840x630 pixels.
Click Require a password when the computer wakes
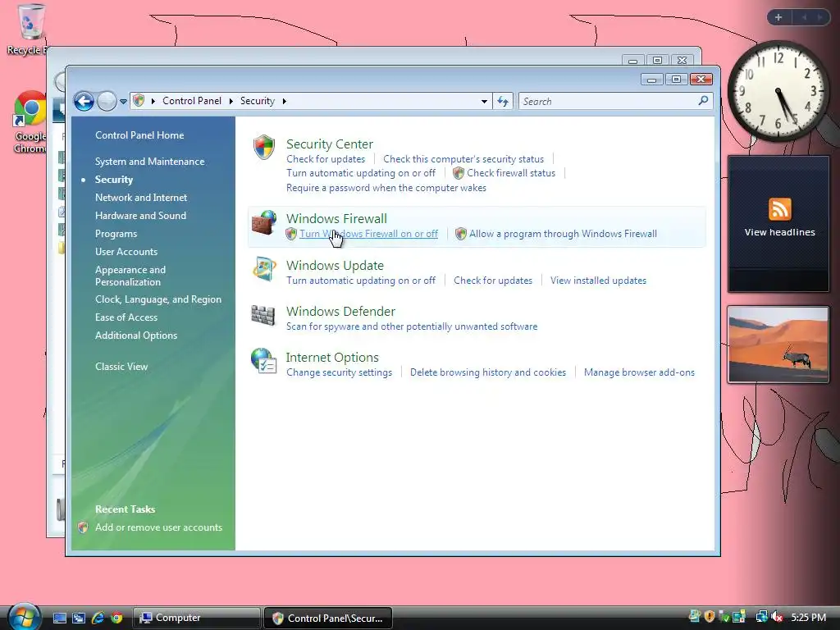tap(386, 188)
